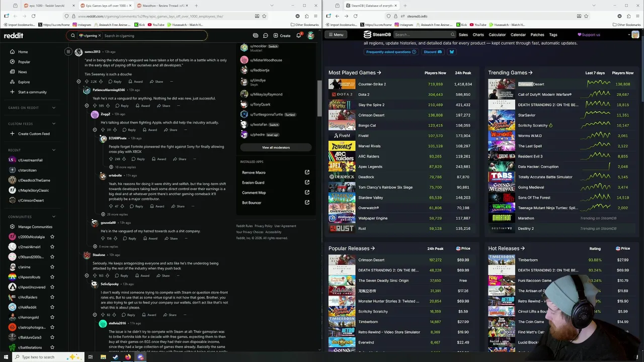Open Task View on taskbar
The width and height of the screenshot is (644, 362).
pyautogui.click(x=91, y=357)
